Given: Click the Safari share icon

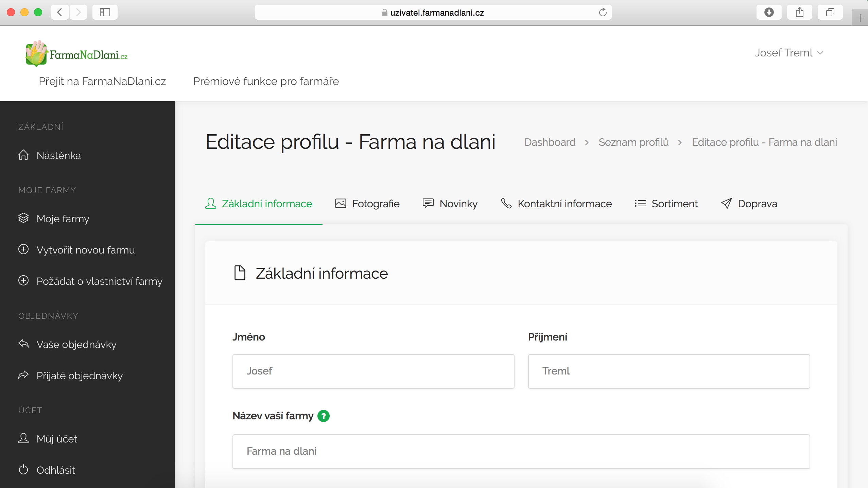Looking at the screenshot, I should click(799, 13).
